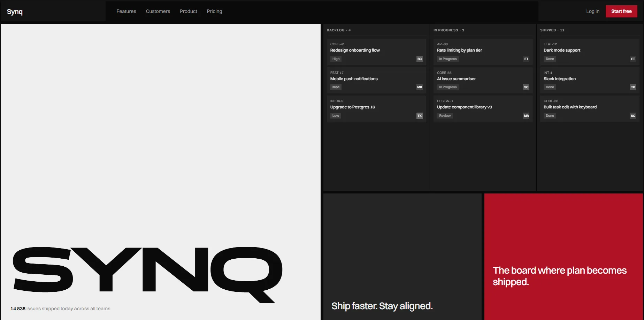Click the Low priority tag on INFRA-9
Viewport: 644px width, 320px height.
click(x=336, y=116)
